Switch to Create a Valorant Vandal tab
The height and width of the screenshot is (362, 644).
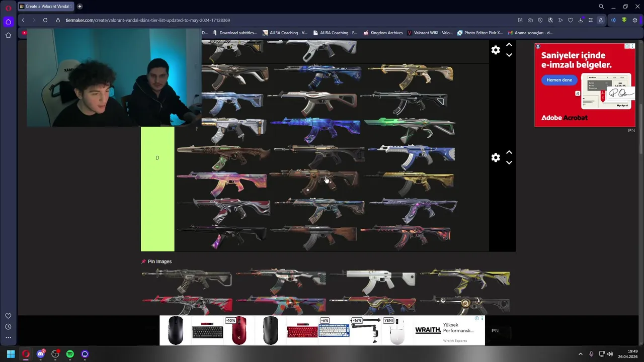(x=45, y=7)
